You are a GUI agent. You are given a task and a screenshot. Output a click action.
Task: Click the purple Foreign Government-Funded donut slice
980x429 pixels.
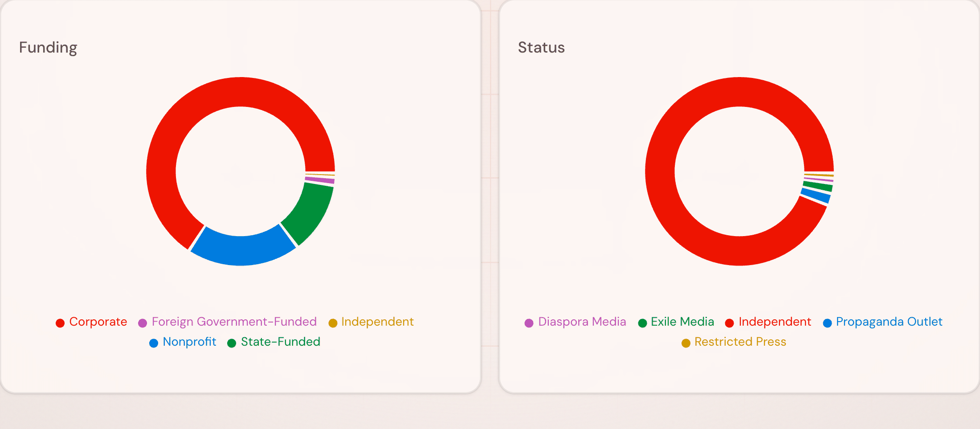(320, 180)
